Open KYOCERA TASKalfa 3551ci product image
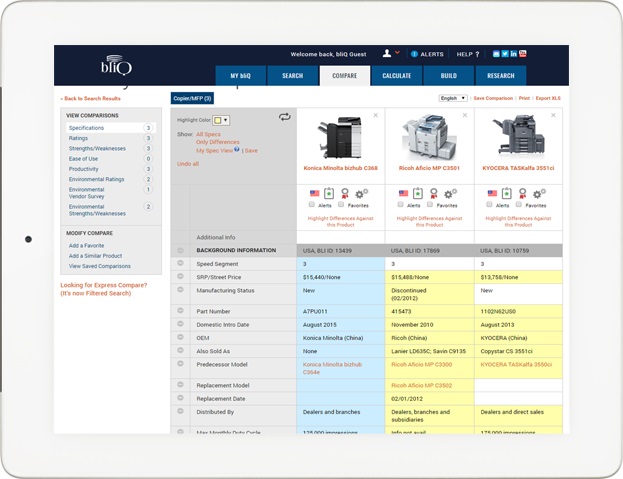Screen dimensions: 623x479 pyautogui.click(x=519, y=135)
